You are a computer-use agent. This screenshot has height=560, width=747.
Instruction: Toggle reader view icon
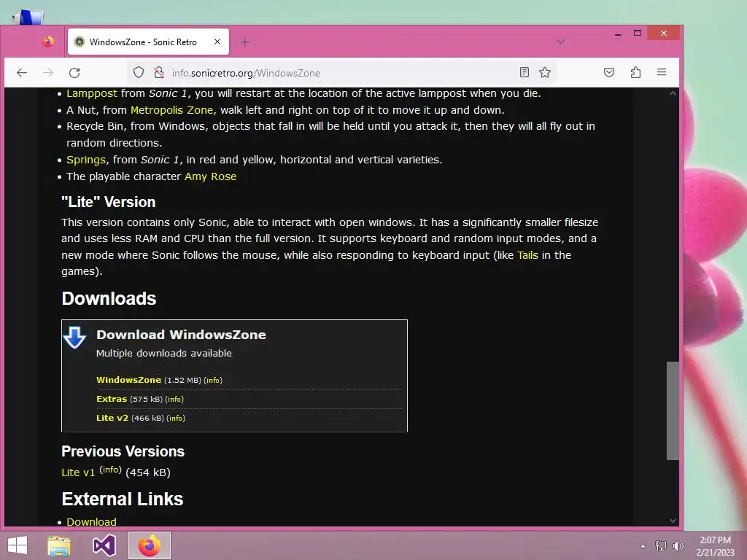[x=524, y=72]
